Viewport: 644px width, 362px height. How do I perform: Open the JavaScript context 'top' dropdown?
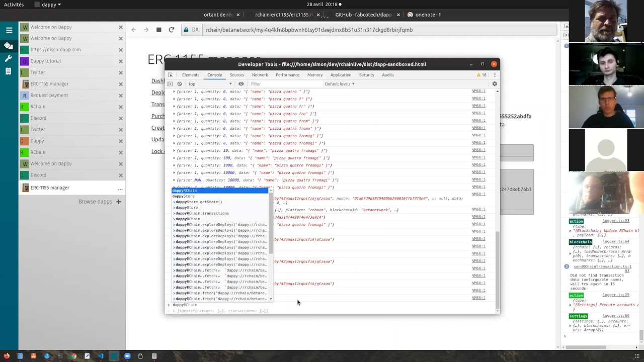click(210, 84)
